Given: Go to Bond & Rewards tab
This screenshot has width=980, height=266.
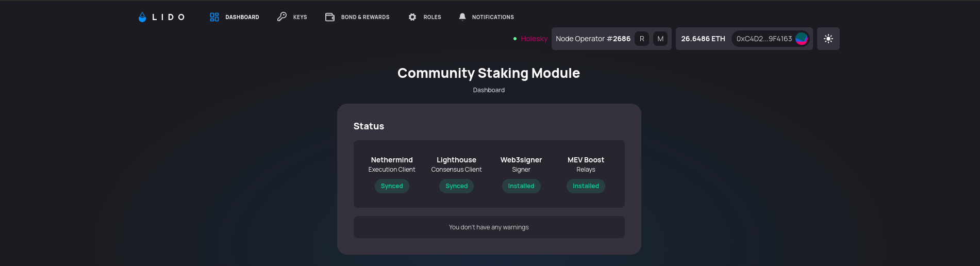Looking at the screenshot, I should point(365,17).
